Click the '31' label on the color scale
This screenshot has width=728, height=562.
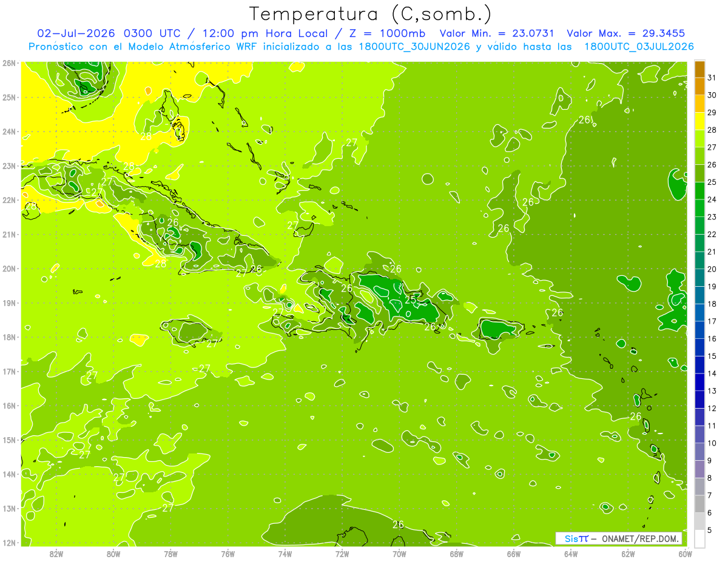point(712,78)
